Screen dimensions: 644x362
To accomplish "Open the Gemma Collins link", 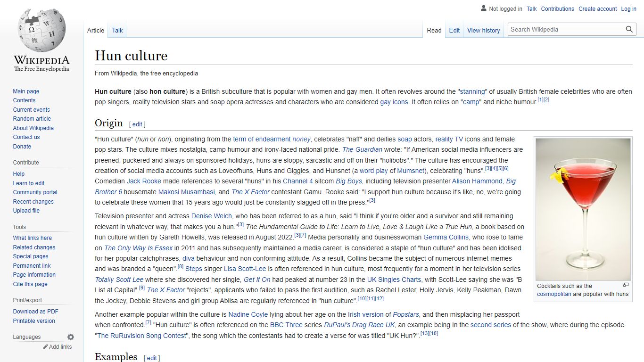I will pos(446,237).
